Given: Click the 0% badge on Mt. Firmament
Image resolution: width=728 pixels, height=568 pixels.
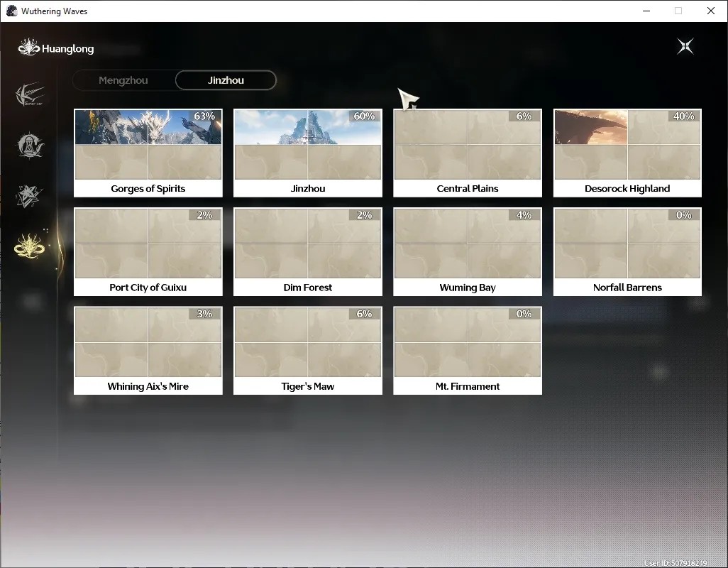Looking at the screenshot, I should click(x=524, y=314).
